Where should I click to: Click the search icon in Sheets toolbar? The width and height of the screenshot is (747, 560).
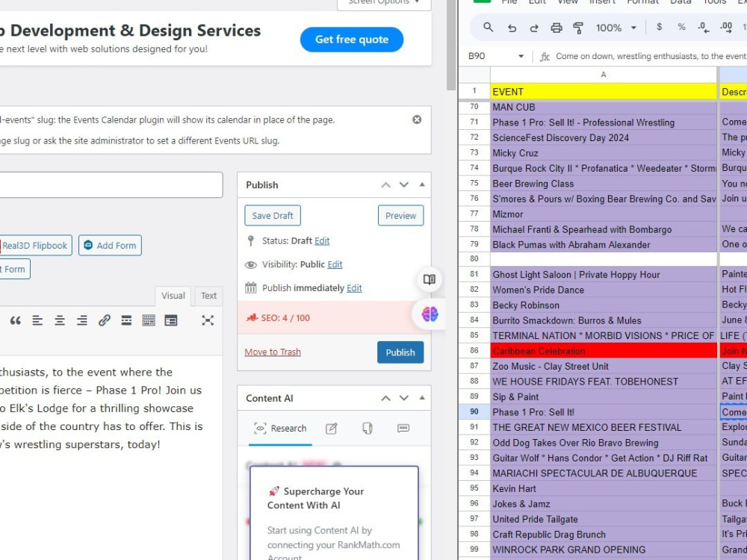click(488, 27)
